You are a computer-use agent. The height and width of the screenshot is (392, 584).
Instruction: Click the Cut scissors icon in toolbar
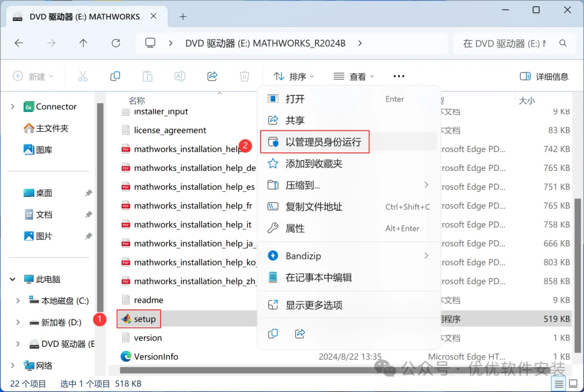coord(83,76)
